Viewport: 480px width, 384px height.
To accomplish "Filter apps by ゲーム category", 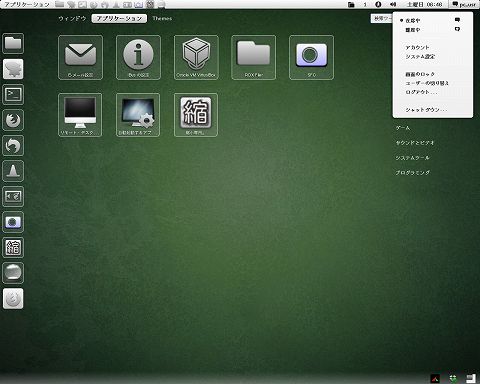I will 403,128.
